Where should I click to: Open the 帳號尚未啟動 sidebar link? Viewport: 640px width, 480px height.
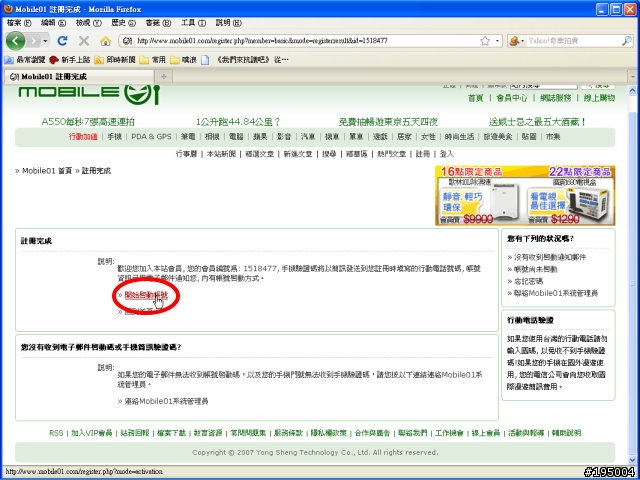tap(535, 269)
